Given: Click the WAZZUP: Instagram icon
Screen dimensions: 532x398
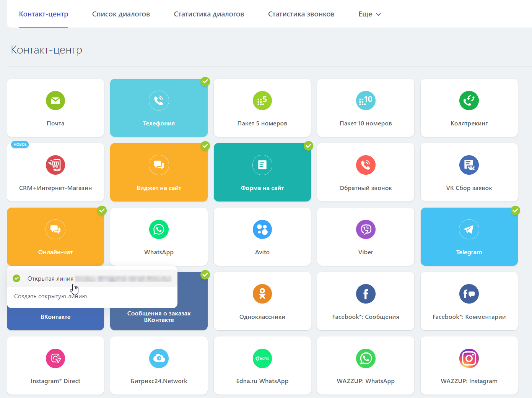Looking at the screenshot, I should tap(469, 358).
